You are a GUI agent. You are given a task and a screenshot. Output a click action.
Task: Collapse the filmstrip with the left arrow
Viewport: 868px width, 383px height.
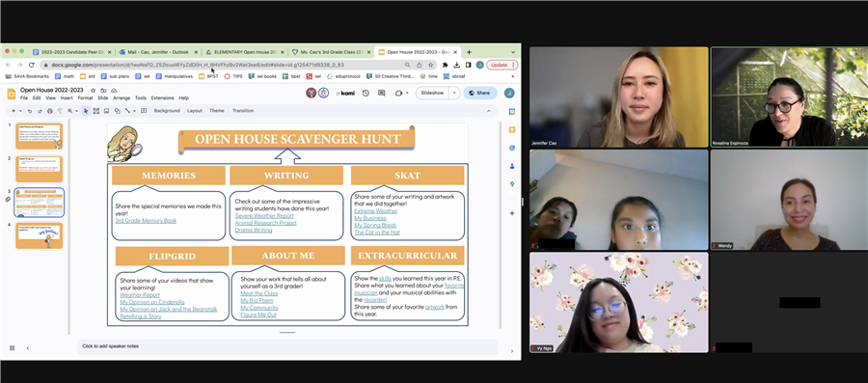pos(28,348)
